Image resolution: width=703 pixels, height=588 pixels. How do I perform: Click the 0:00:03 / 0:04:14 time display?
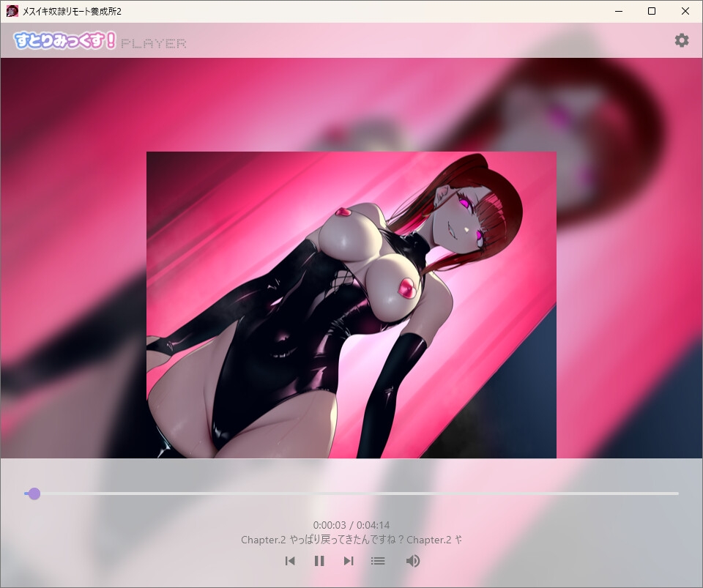pyautogui.click(x=351, y=525)
